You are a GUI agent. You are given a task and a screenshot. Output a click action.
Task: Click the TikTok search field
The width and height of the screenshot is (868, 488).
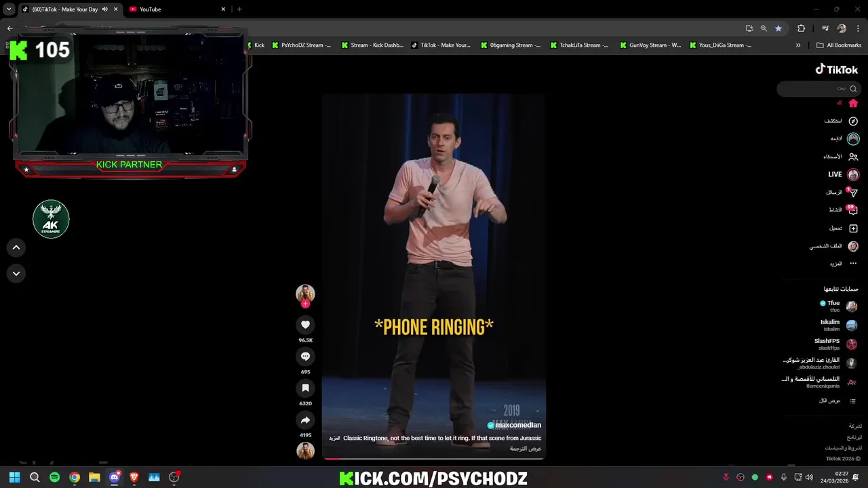pos(818,88)
